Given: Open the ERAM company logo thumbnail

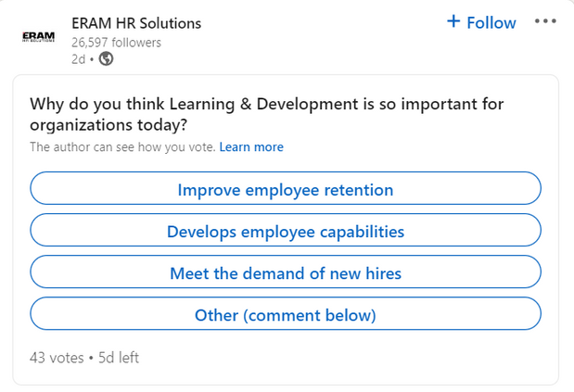Looking at the screenshot, I should [x=38, y=36].
